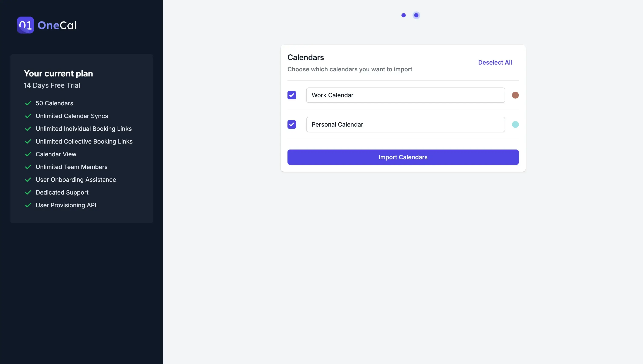Click the User Provisioning API feature item
Viewport: 643px width, 364px height.
[66, 205]
